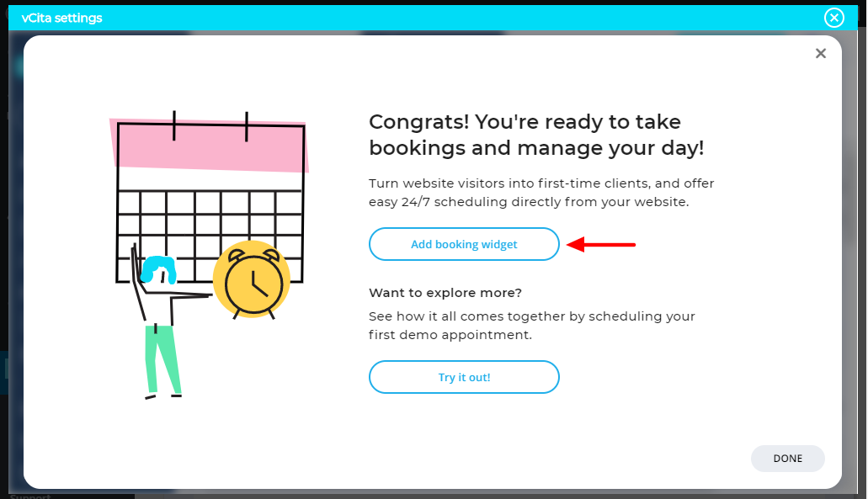
Task: Click the 'Want to explore more?' subheading
Action: point(445,293)
